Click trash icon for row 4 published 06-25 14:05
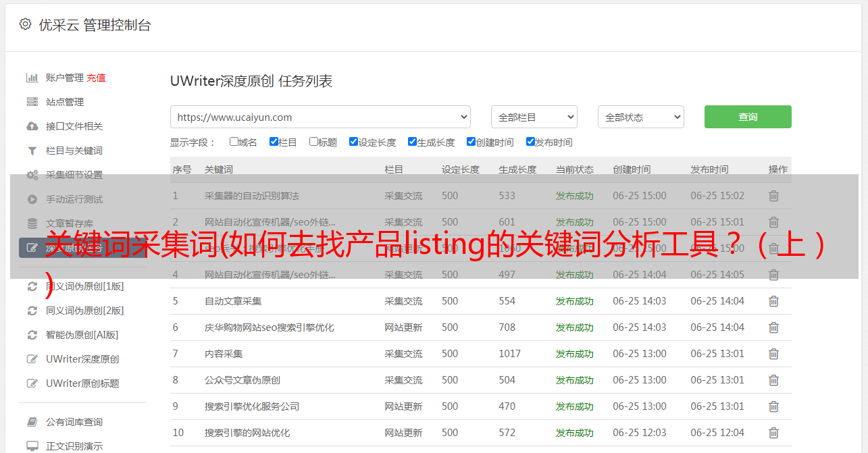The image size is (868, 453). [773, 275]
